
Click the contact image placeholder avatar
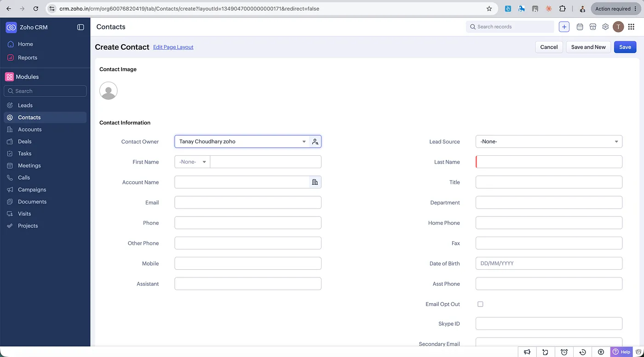click(109, 91)
